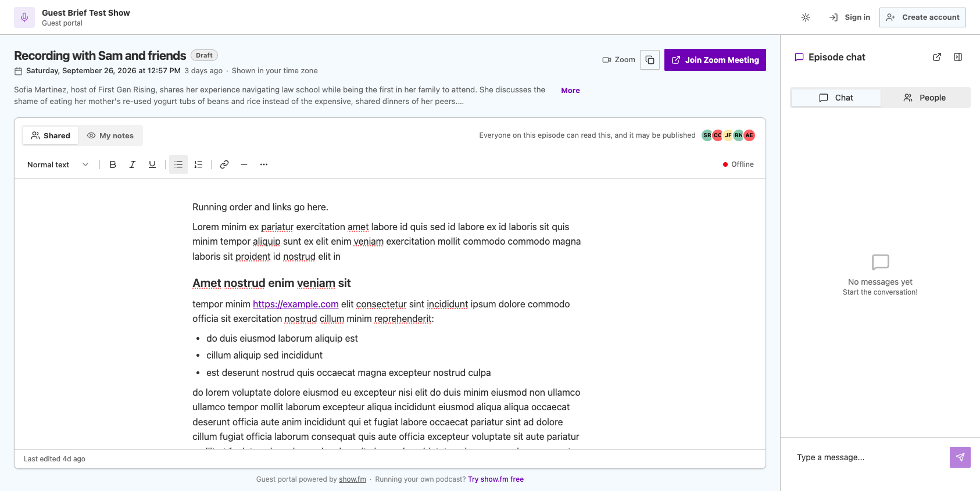Toggle underline formatting in editor toolbar
This screenshot has height=491, width=980.
[152, 164]
